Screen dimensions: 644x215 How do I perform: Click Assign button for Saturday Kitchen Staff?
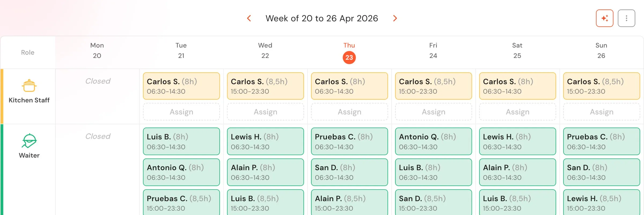coord(517,112)
